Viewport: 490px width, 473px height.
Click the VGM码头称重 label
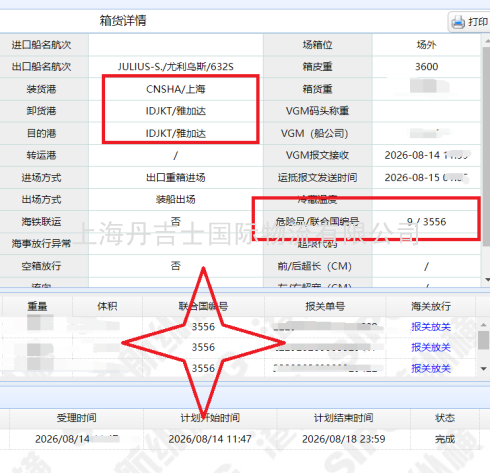click(x=317, y=111)
